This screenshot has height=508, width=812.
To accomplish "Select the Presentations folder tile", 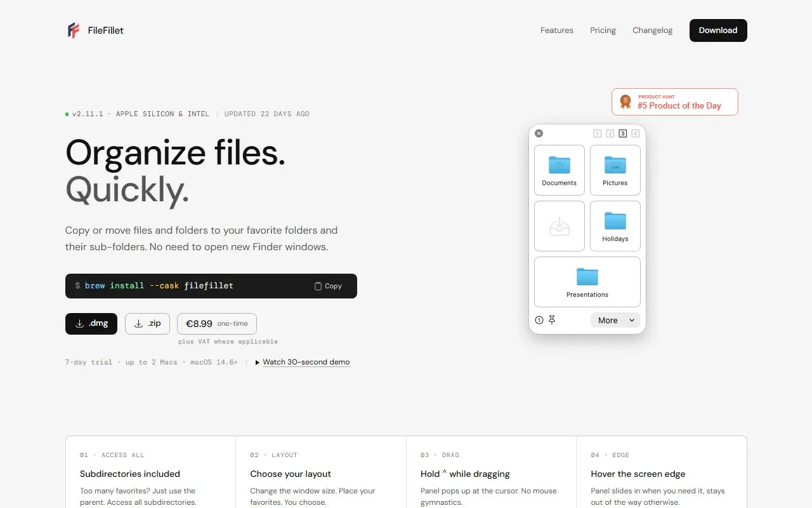I will tap(587, 282).
